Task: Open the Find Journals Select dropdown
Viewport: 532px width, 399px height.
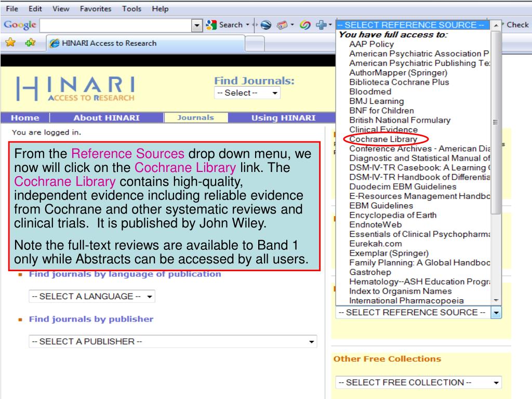Action: click(x=247, y=92)
